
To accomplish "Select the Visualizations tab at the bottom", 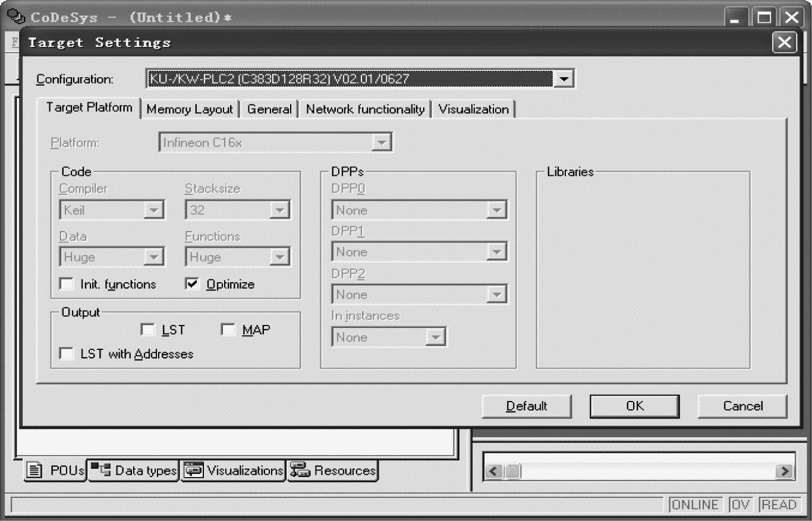I will click(x=234, y=471).
